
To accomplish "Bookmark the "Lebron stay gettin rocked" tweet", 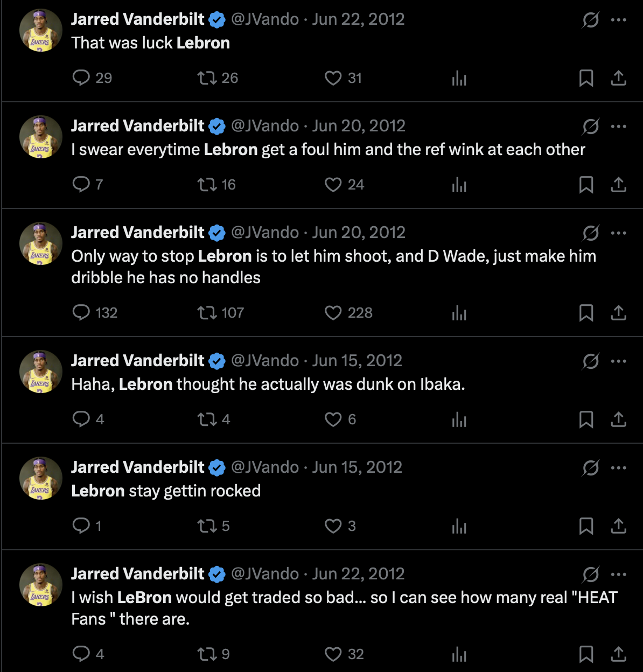I will [x=586, y=526].
